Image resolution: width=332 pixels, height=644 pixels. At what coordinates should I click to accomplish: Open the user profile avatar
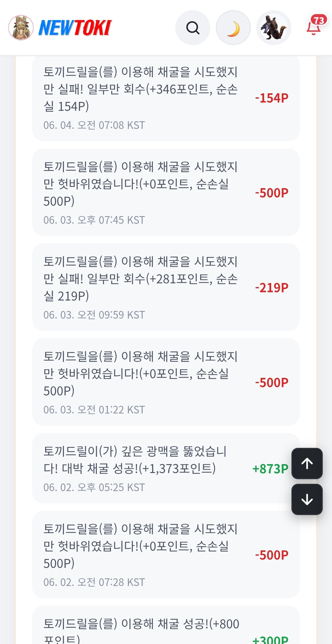coord(274,28)
